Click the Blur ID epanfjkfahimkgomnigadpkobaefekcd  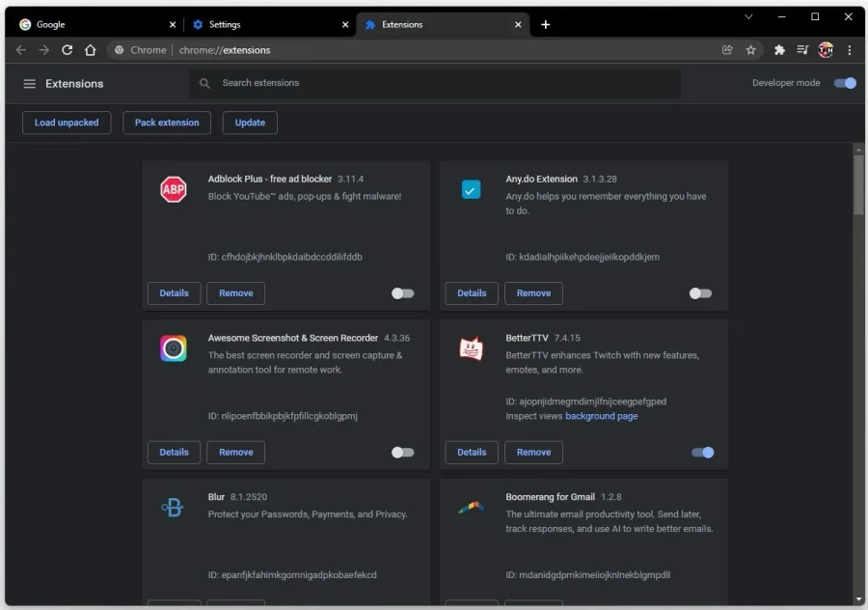292,575
